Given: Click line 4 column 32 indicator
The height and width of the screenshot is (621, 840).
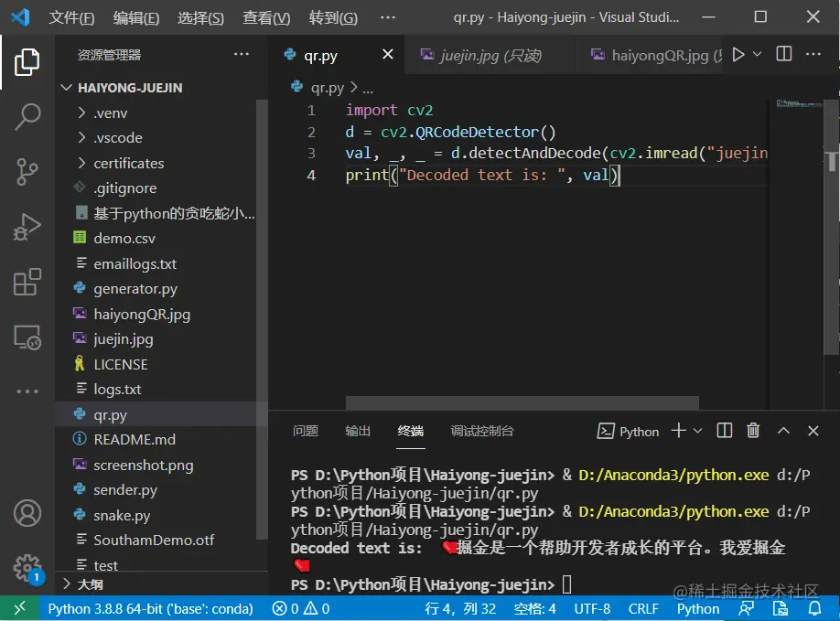Looking at the screenshot, I should [x=460, y=609].
